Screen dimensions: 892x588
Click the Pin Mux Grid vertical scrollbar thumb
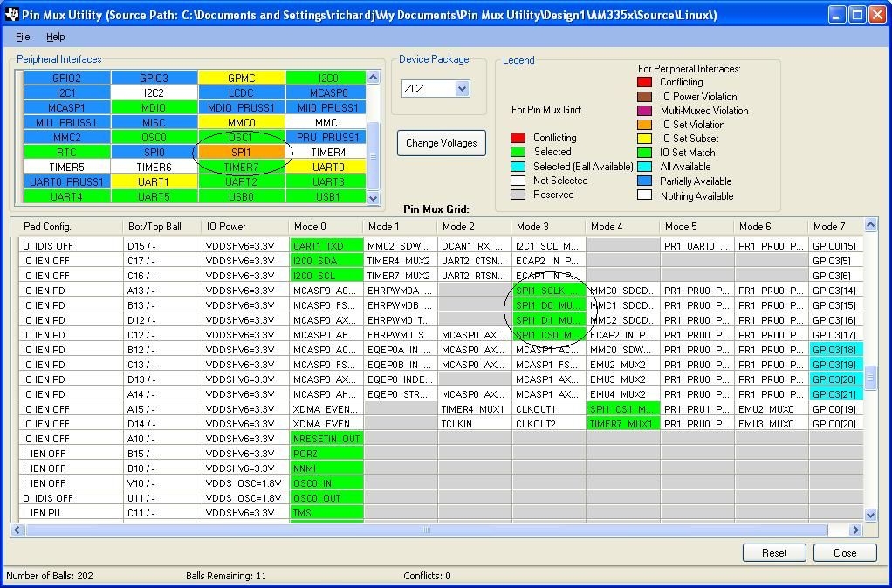pyautogui.click(x=870, y=378)
